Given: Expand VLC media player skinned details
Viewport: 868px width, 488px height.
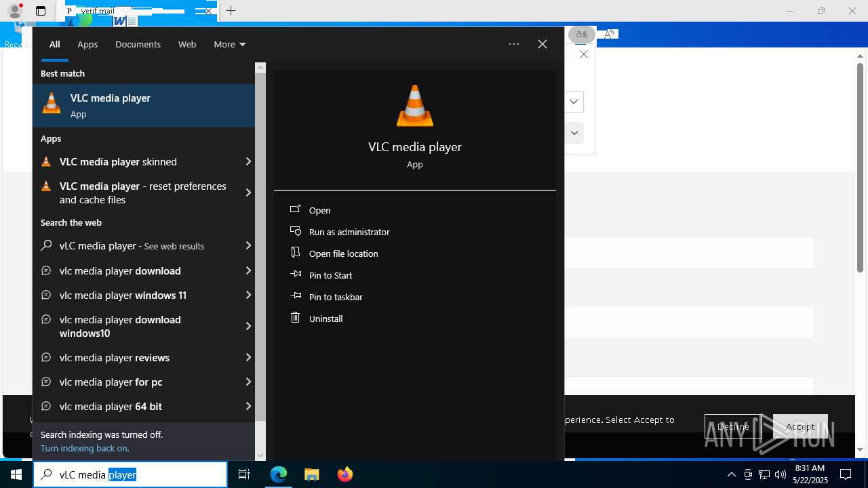Looking at the screenshot, I should pos(248,162).
